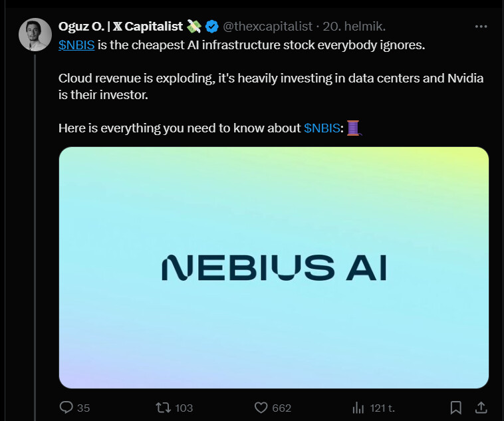Image resolution: width=504 pixels, height=421 pixels.
Task: Click the reply speech bubble icon
Action: point(66,407)
